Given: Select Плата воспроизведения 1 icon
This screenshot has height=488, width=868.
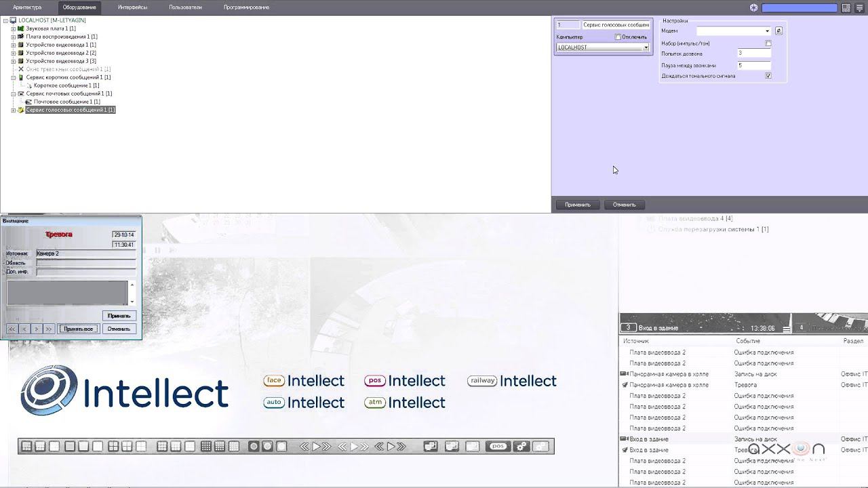Looking at the screenshot, I should (x=21, y=37).
